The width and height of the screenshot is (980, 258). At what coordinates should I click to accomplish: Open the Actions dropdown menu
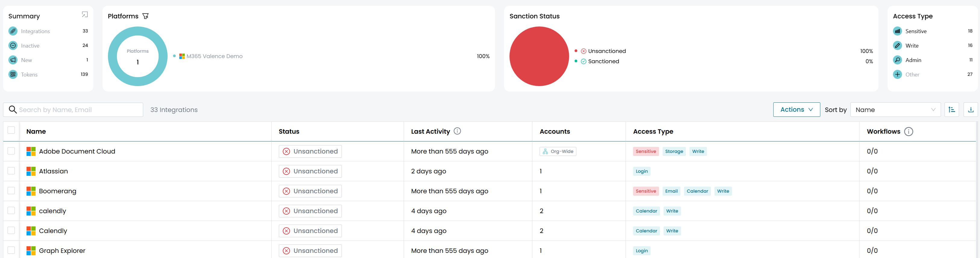coord(796,110)
